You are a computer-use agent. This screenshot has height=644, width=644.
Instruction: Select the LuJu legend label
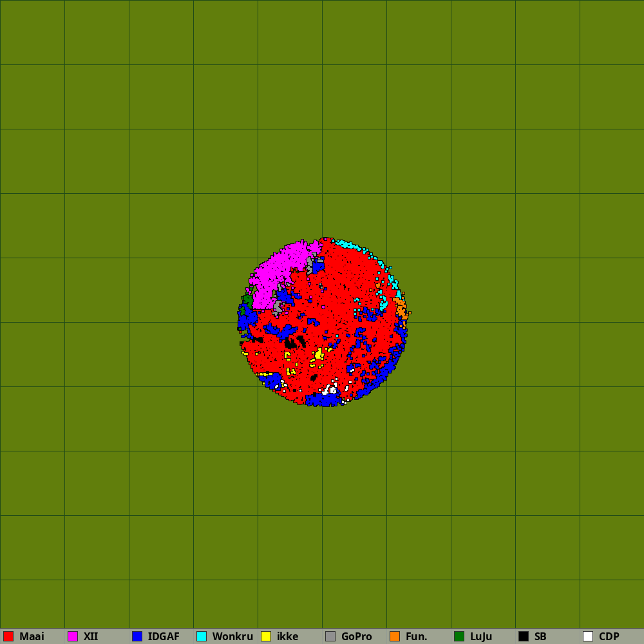[481, 636]
